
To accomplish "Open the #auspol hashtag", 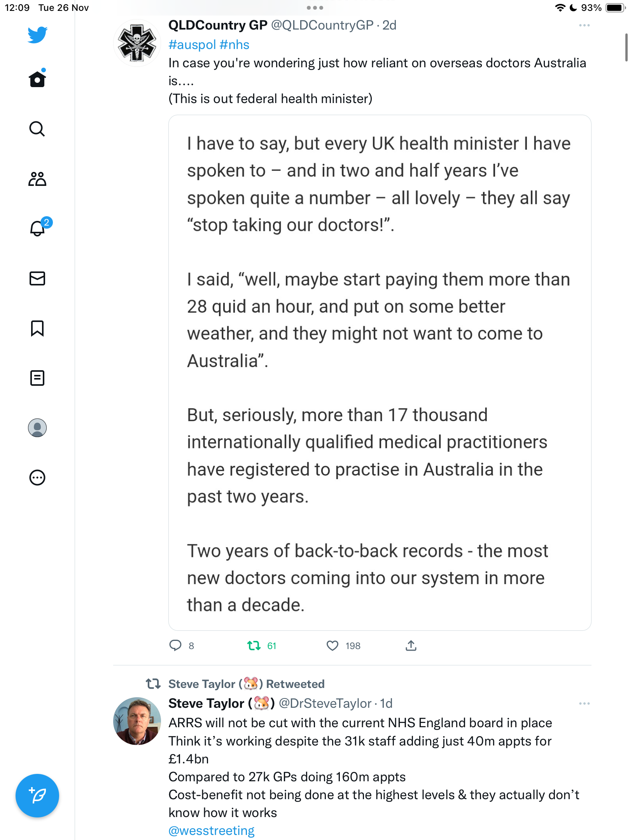I will tap(192, 45).
